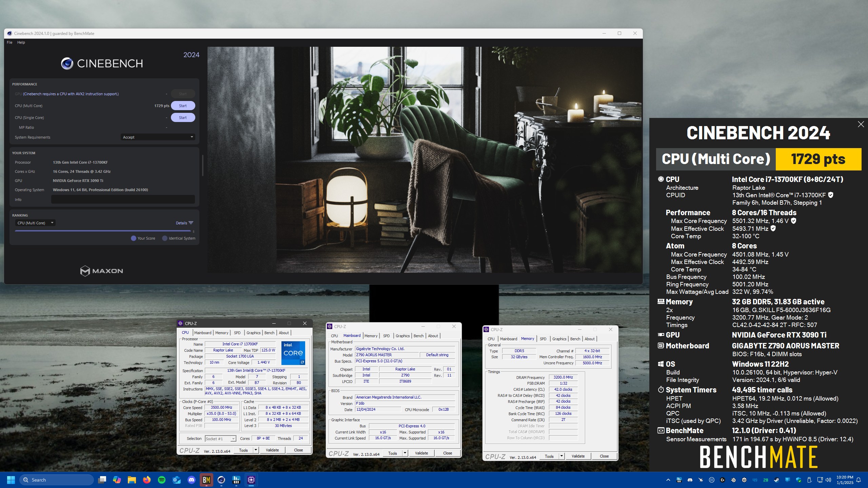Viewport: 868px width, 488px height.
Task: Click Cinebench left panel scrollbar
Action: [x=202, y=165]
